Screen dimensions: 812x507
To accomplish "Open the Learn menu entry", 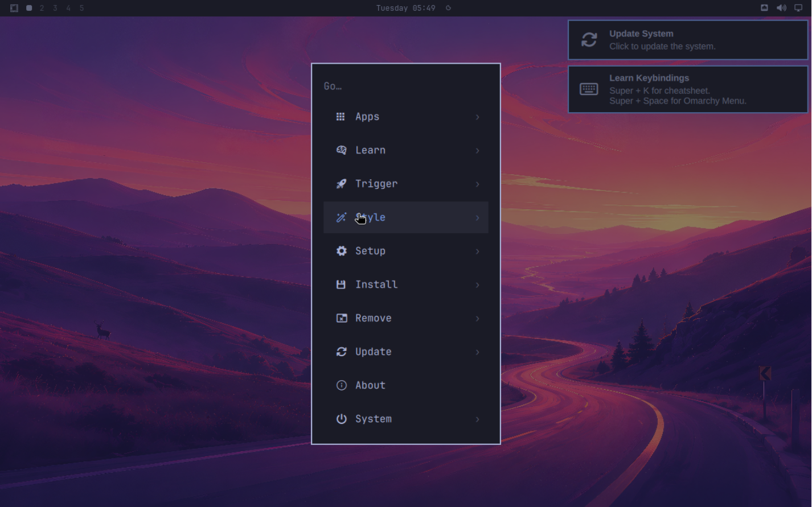I will click(x=406, y=150).
